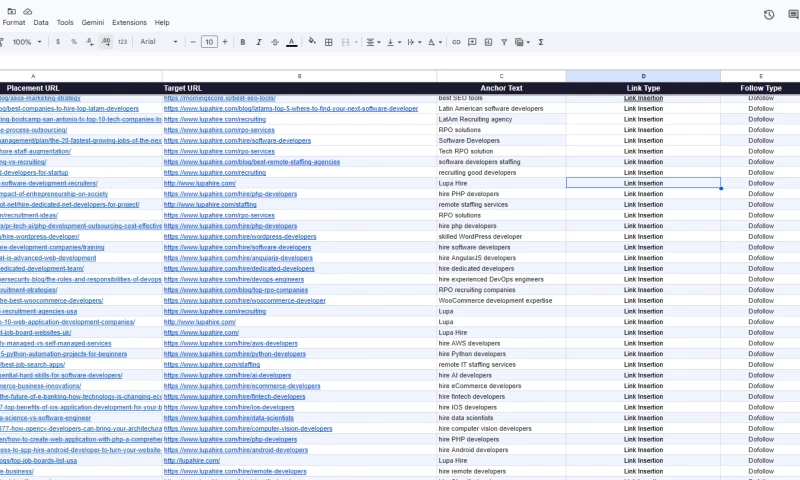This screenshot has height=480, width=800.
Task: Open the lupahire.com/hire/devops-engineers link
Action: click(x=234, y=280)
